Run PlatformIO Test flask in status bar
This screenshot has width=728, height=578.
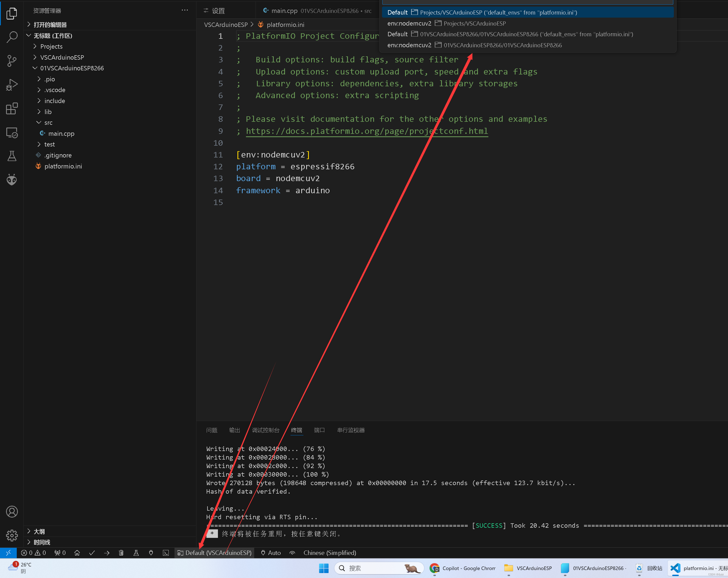(x=136, y=553)
